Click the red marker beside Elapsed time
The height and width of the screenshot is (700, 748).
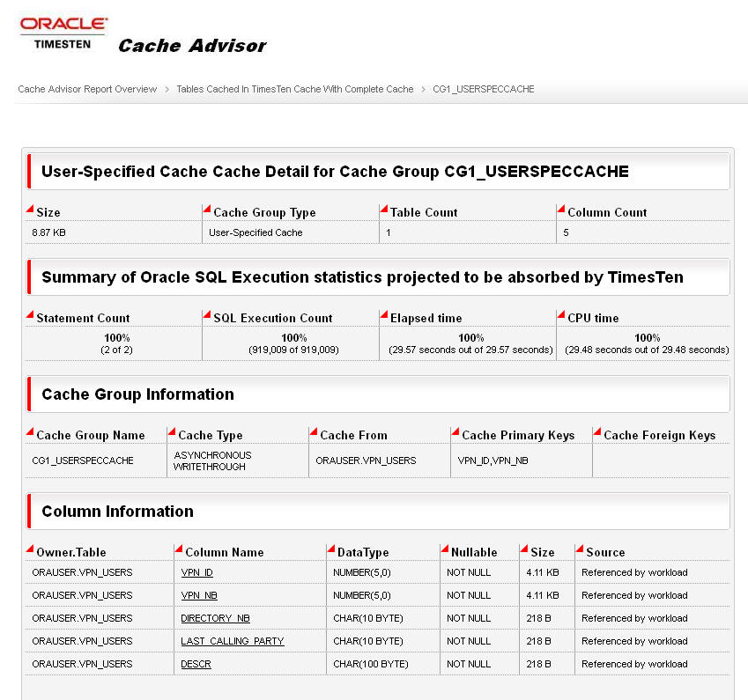click(x=383, y=314)
